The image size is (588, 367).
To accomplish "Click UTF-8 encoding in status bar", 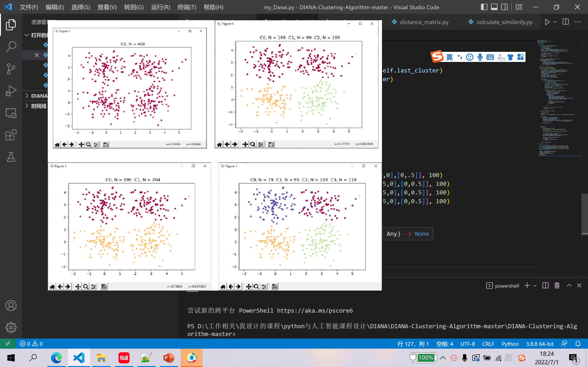I will pyautogui.click(x=467, y=344).
